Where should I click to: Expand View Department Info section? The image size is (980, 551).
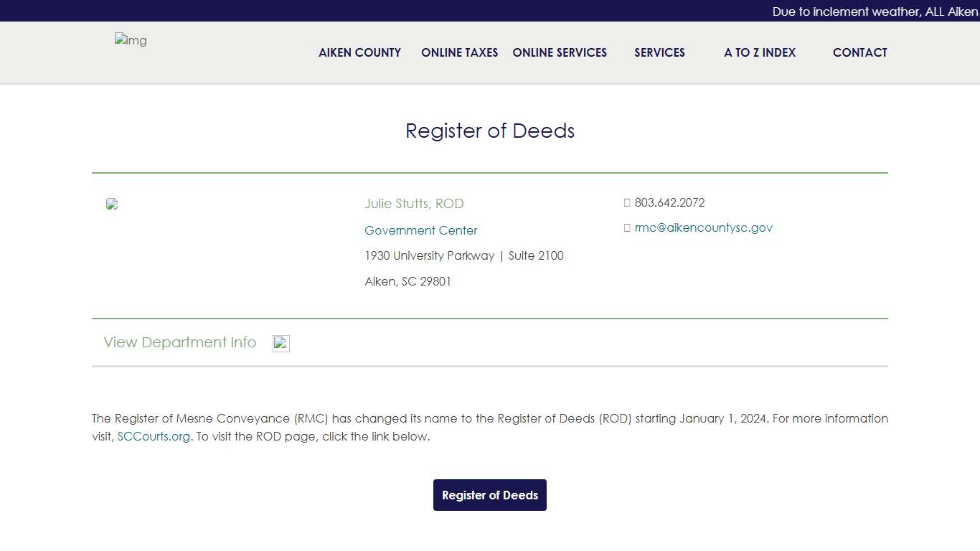180,343
